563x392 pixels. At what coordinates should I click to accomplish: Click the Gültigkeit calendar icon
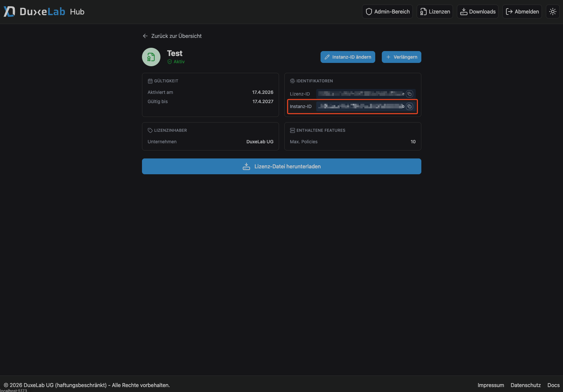coord(150,81)
